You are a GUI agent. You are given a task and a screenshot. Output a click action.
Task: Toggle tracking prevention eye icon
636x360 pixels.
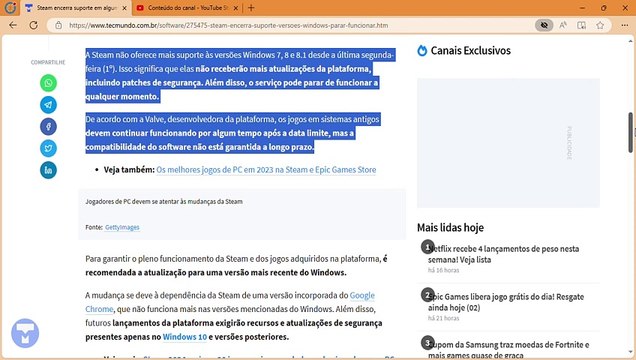click(544, 25)
